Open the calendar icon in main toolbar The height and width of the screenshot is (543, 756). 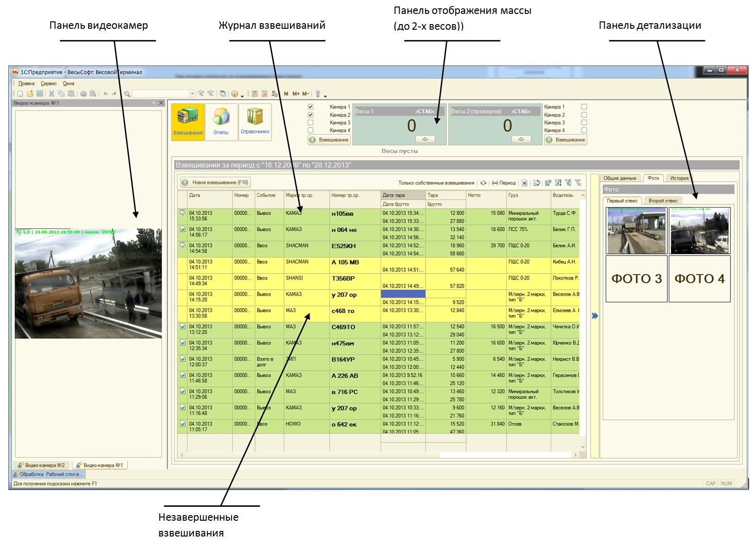click(x=264, y=94)
